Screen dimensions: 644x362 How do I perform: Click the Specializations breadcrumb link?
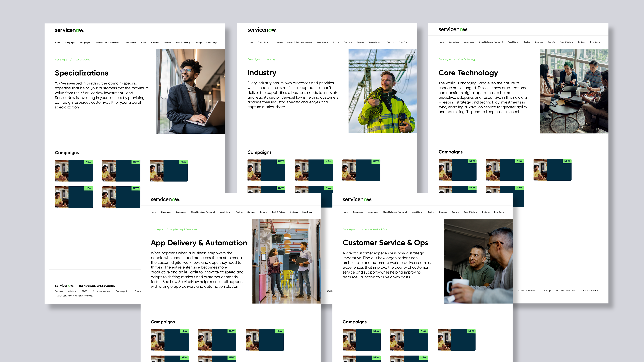(82, 60)
